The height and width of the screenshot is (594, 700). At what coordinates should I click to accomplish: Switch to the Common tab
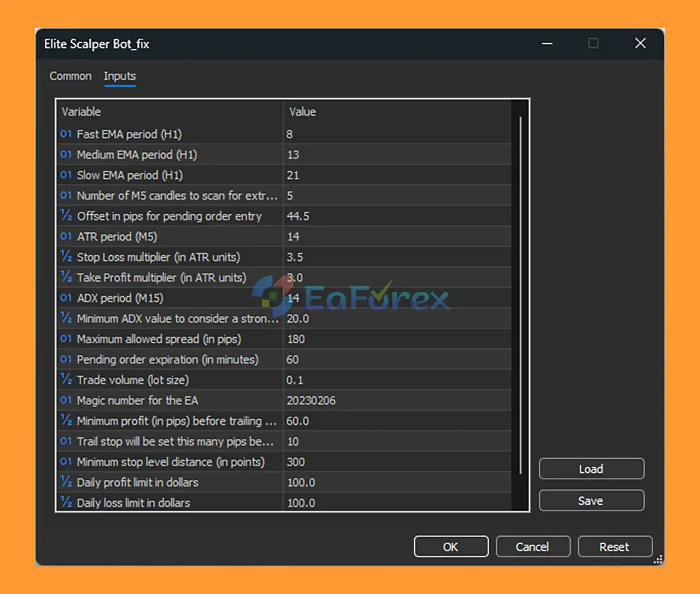[71, 76]
